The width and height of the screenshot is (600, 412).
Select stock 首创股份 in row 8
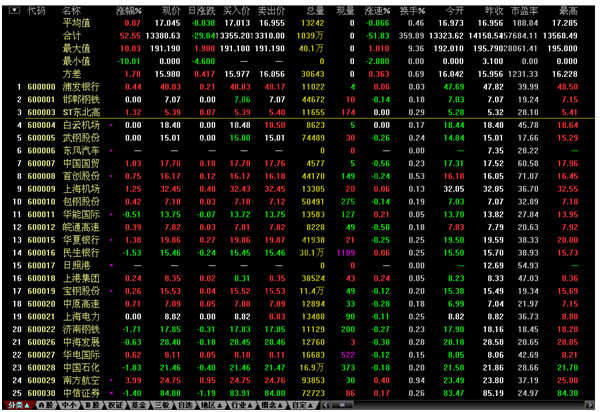pyautogui.click(x=81, y=176)
